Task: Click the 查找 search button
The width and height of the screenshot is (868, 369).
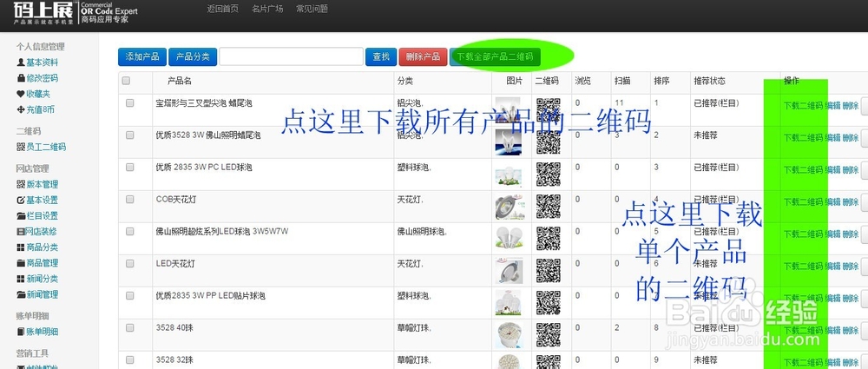Action: (x=381, y=56)
